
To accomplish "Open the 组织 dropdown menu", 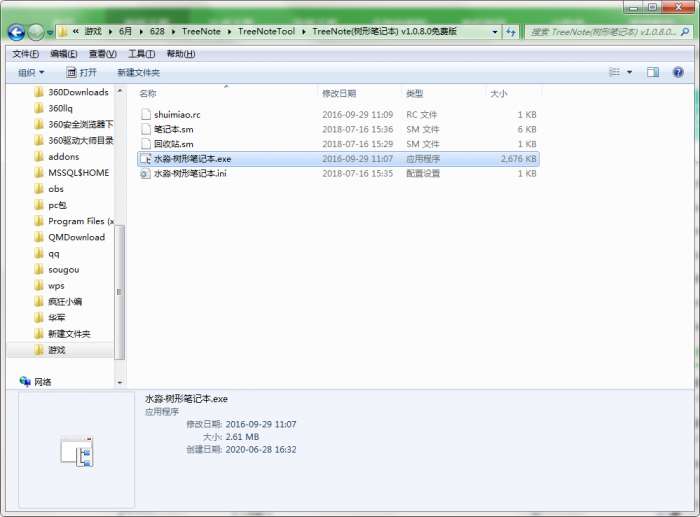I will [x=31, y=72].
